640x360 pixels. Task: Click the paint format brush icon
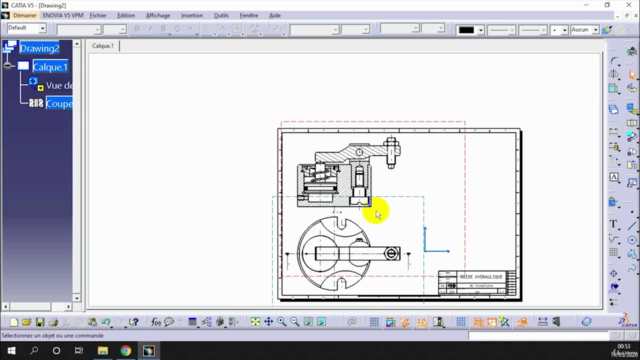(x=607, y=30)
